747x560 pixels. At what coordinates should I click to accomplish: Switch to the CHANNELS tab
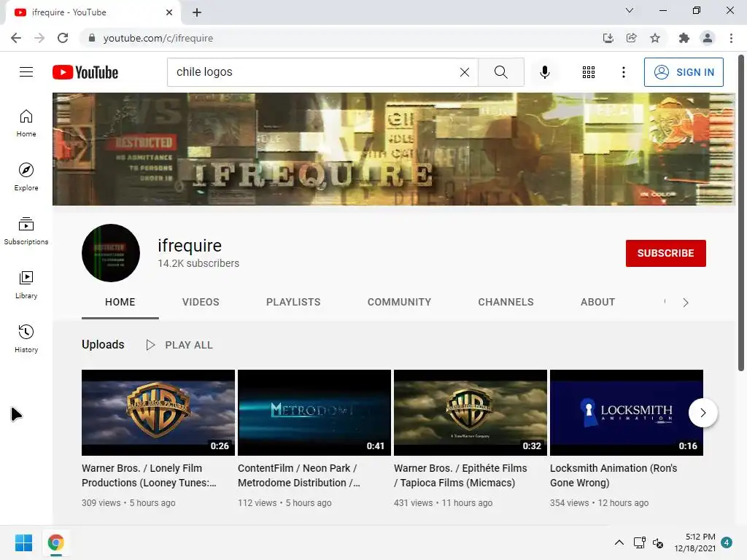506,302
